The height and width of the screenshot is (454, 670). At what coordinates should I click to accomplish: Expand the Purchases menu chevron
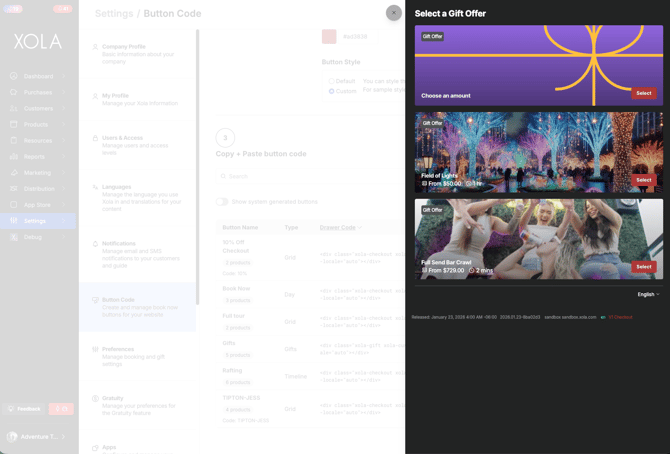64,92
